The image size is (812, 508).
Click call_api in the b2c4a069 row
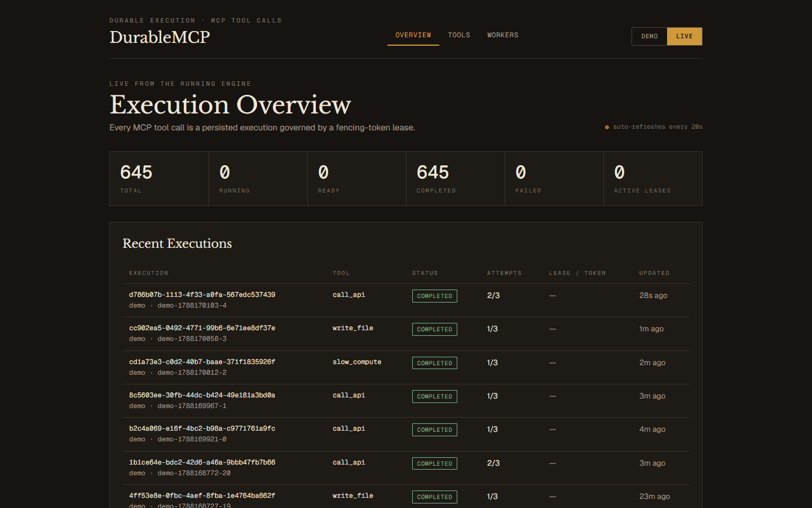click(x=349, y=428)
